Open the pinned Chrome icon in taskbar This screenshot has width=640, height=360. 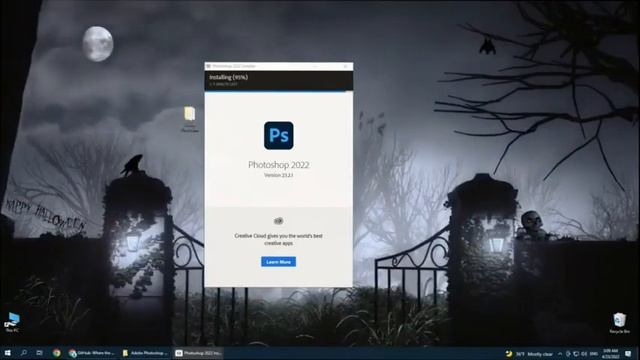(x=56, y=353)
